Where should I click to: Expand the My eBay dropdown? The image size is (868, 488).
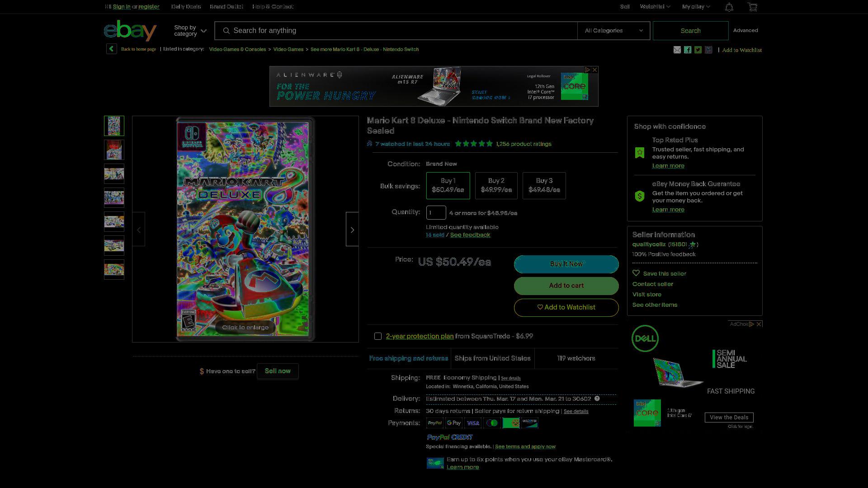click(x=696, y=7)
